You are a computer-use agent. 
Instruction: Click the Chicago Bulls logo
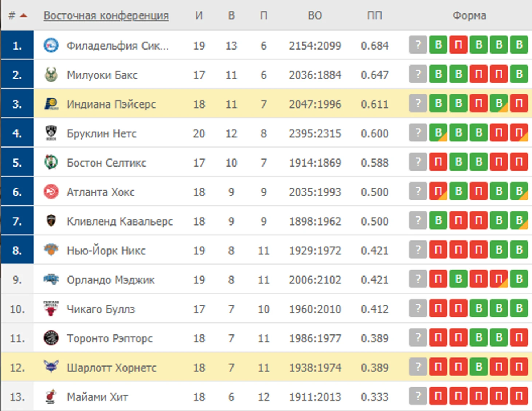point(51,309)
